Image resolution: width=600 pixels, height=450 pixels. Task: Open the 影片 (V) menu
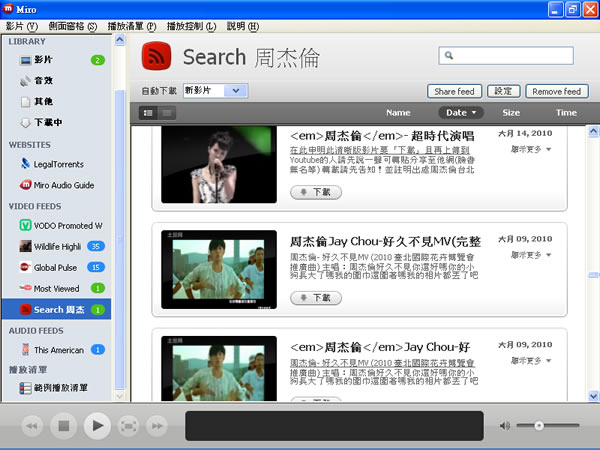pyautogui.click(x=22, y=26)
